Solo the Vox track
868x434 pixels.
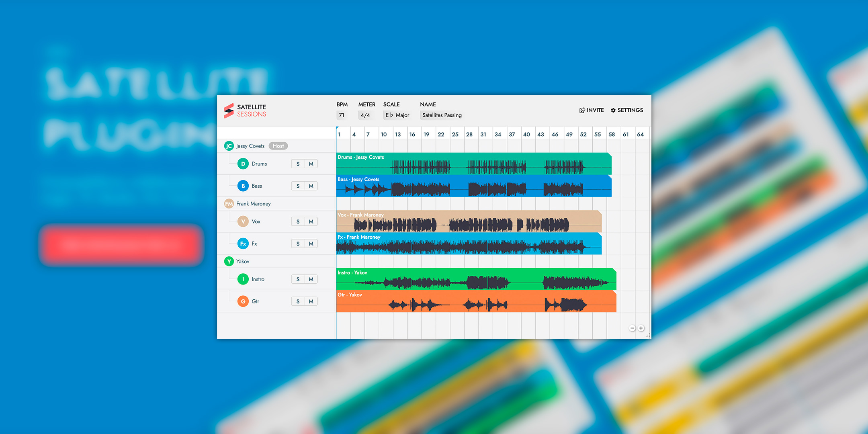298,221
